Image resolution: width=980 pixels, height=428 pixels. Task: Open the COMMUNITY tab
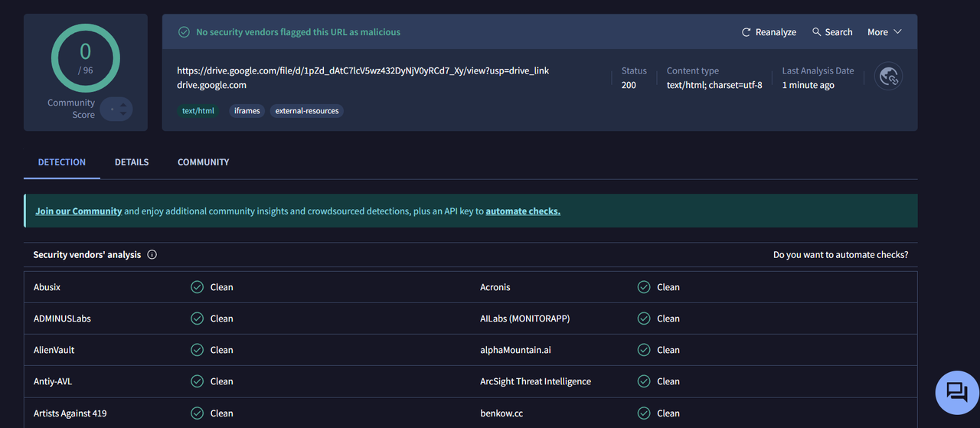pyautogui.click(x=204, y=162)
